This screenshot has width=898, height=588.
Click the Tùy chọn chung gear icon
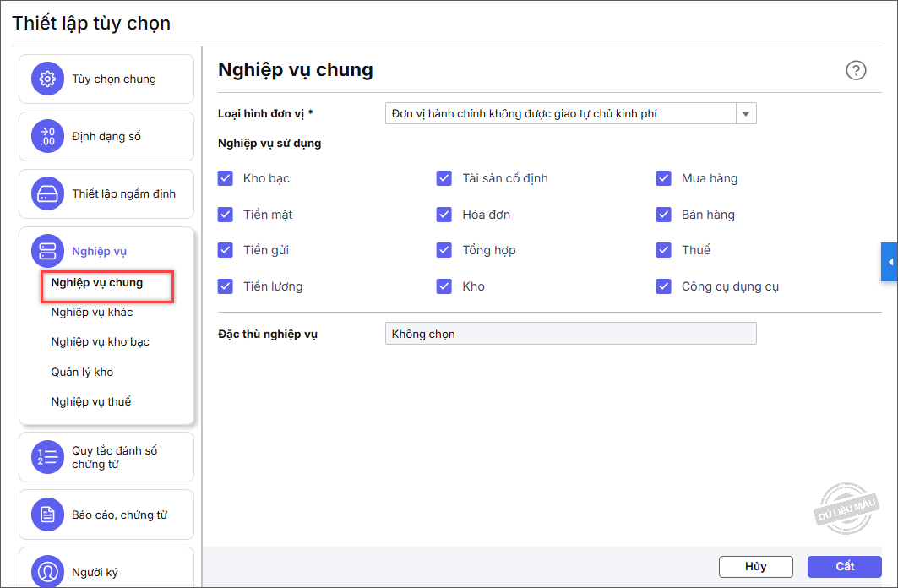[47, 79]
